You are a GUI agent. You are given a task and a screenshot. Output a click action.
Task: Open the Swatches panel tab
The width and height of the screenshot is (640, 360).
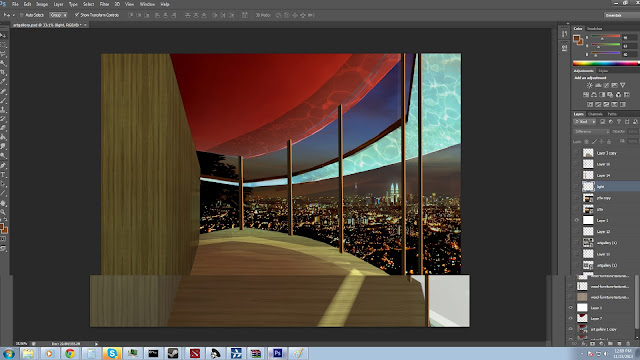594,29
